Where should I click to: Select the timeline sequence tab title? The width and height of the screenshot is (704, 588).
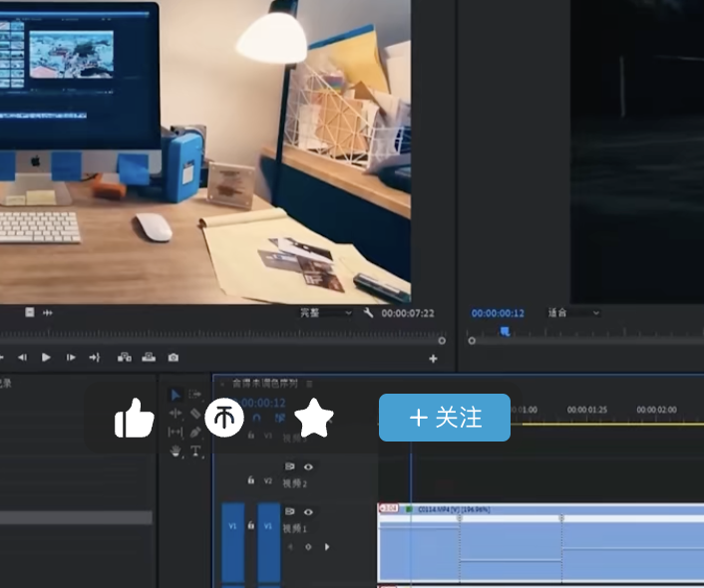(265, 384)
